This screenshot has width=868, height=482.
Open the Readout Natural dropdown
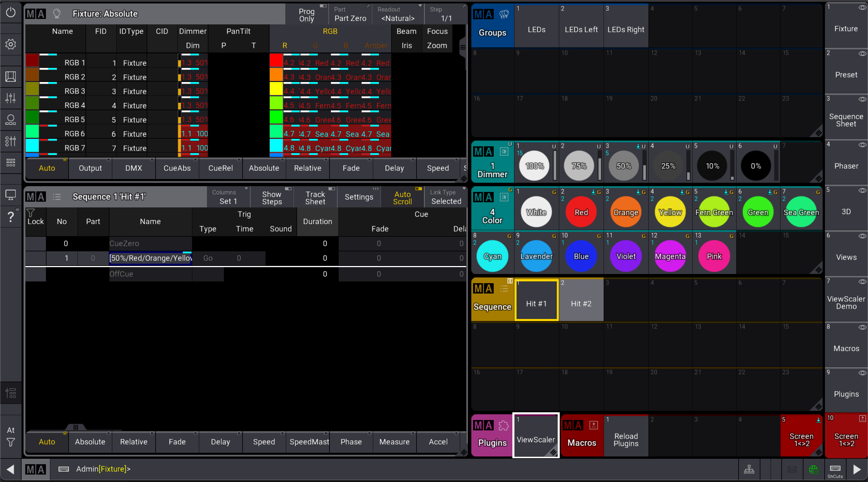398,14
